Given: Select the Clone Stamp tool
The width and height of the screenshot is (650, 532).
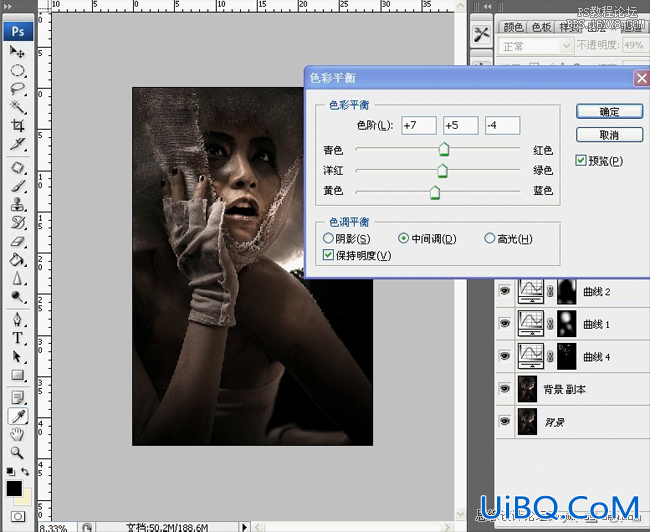Looking at the screenshot, I should click(x=17, y=204).
